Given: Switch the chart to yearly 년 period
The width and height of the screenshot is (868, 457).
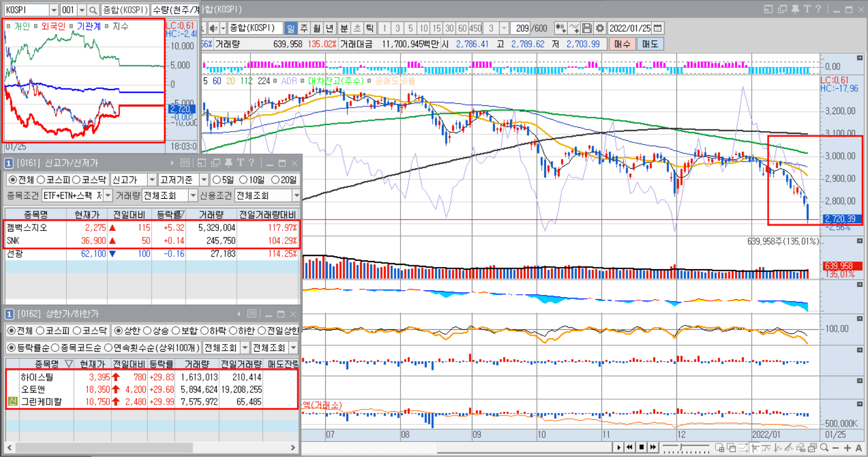Looking at the screenshot, I should click(330, 28).
